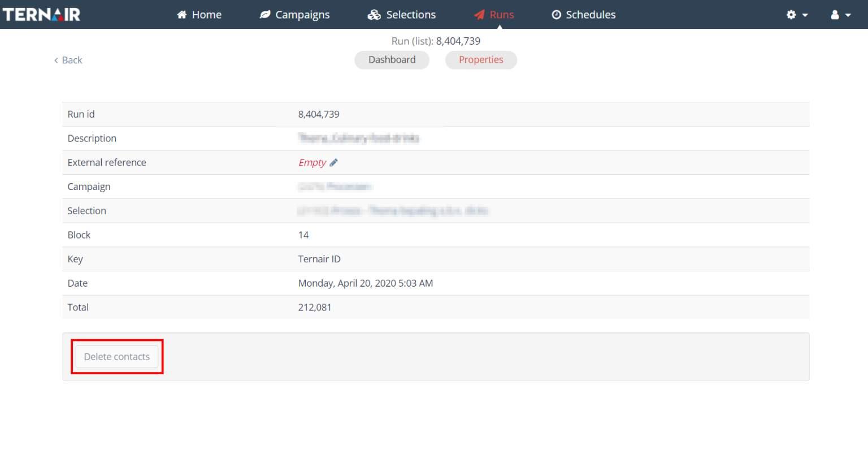Click the Block row label
Image resolution: width=868 pixels, height=454 pixels.
(x=79, y=235)
